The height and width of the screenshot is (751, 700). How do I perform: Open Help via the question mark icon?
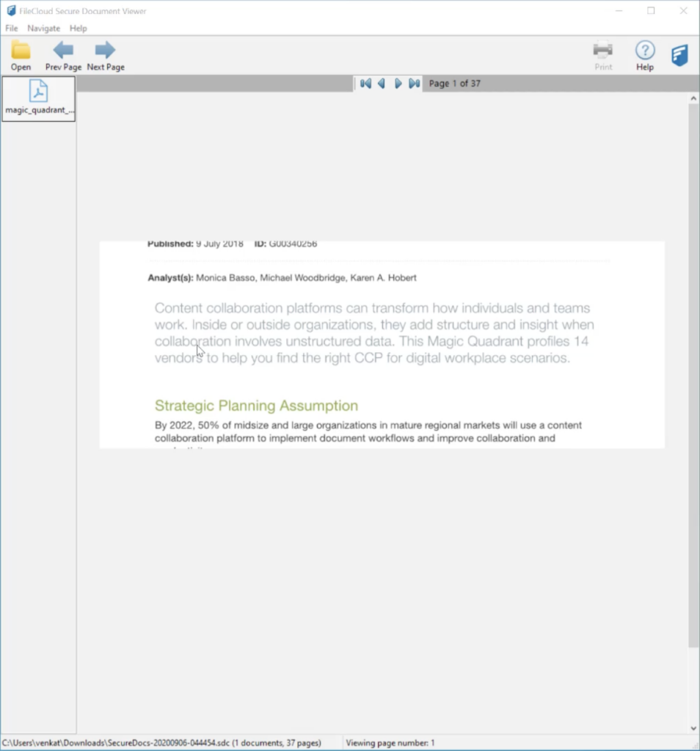tap(644, 51)
